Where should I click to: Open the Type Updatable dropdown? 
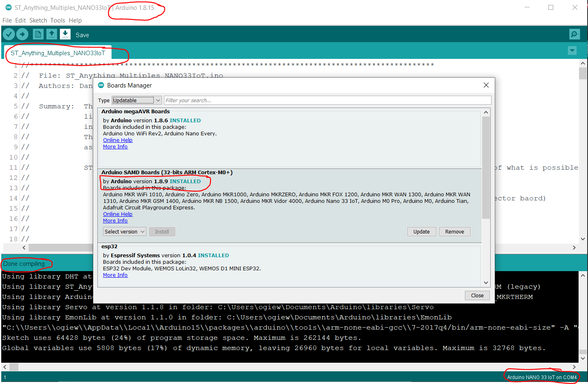[x=137, y=100]
